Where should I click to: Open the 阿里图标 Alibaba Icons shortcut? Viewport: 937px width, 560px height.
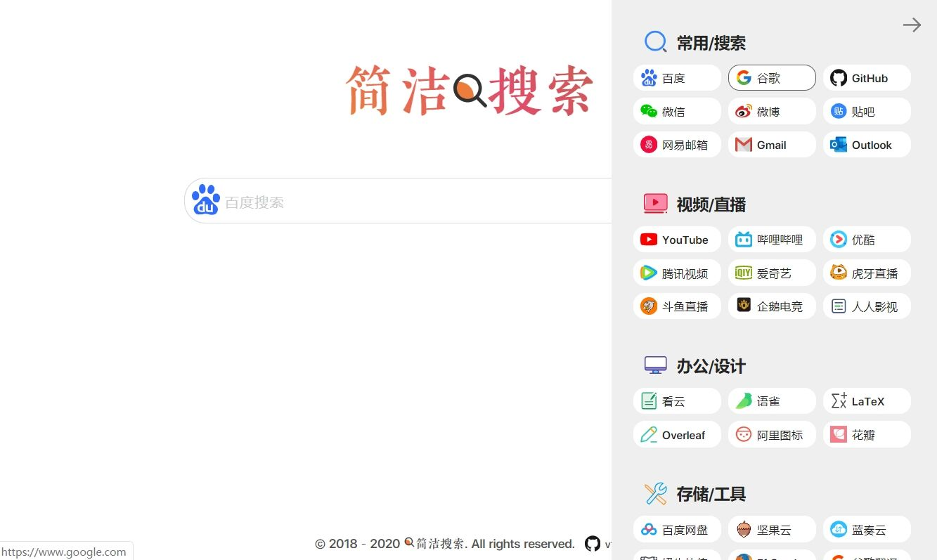coord(771,434)
